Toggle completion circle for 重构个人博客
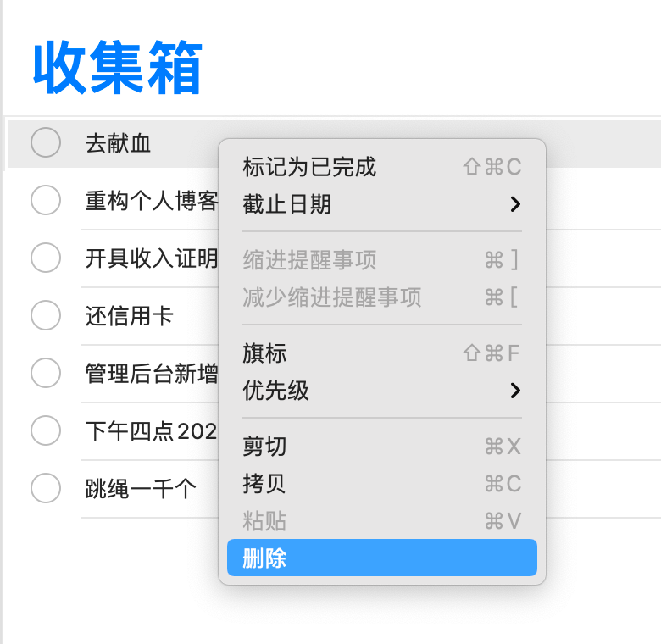The image size is (661, 644). click(46, 201)
